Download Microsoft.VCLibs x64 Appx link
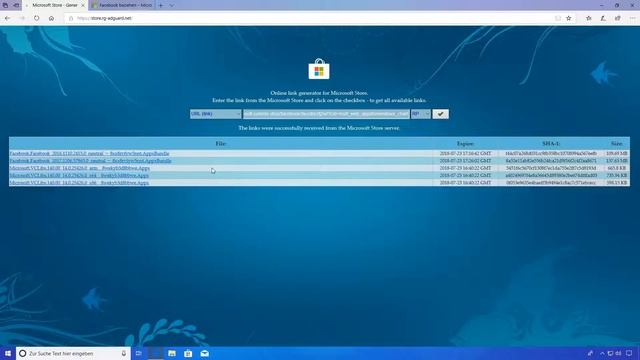Screen dimensions: 640x360 79,176
